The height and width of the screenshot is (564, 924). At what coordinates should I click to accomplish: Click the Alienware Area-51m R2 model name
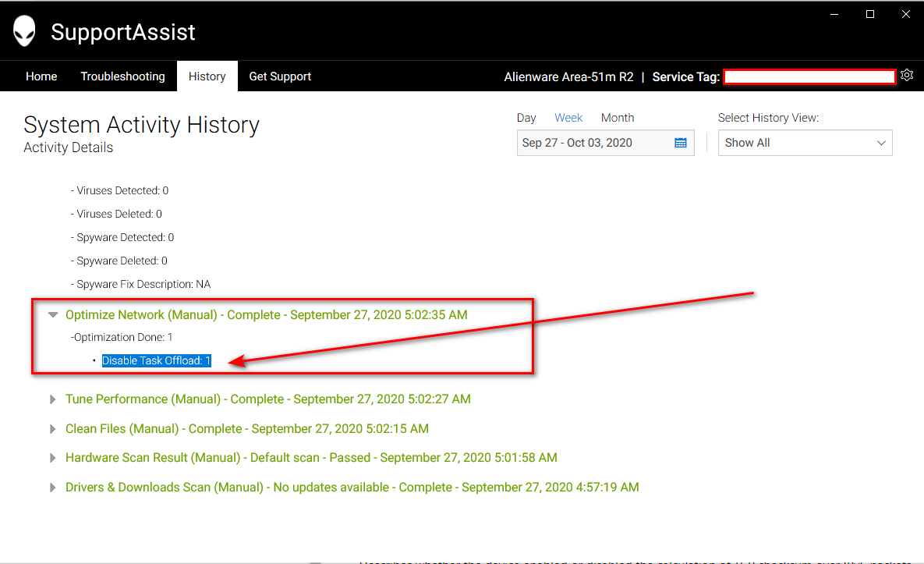coord(568,76)
